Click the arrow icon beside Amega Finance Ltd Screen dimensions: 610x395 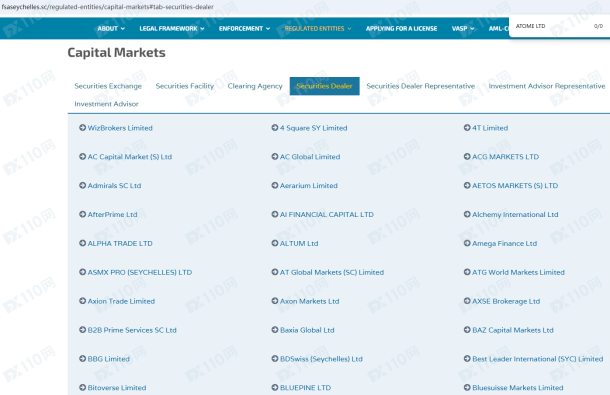(x=467, y=243)
